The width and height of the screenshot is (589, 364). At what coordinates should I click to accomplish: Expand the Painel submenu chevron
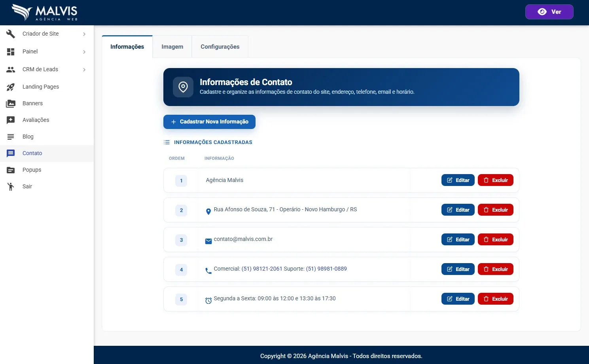pos(84,52)
